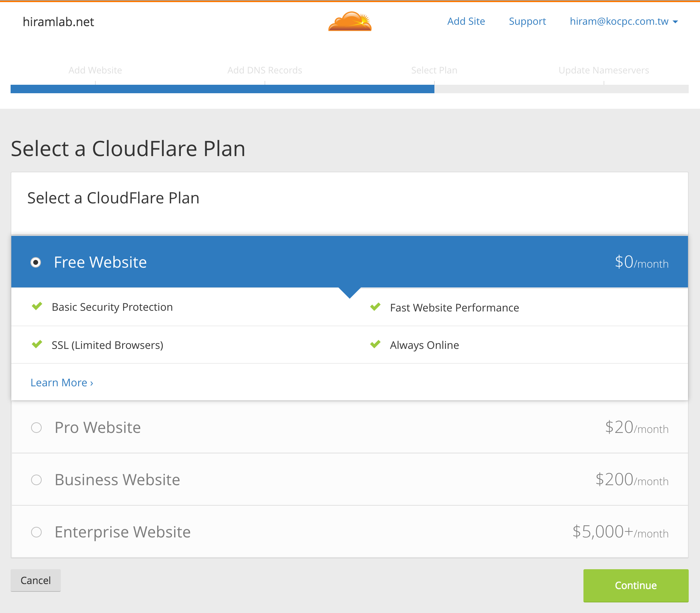Image resolution: width=700 pixels, height=613 pixels.
Task: Click the Basic Security Protection checkmark icon
Action: 37,306
